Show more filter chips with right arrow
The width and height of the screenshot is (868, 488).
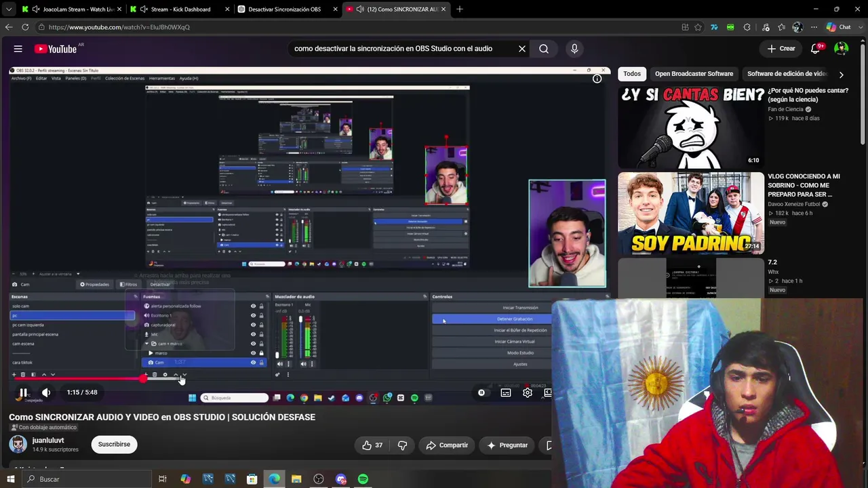point(842,75)
